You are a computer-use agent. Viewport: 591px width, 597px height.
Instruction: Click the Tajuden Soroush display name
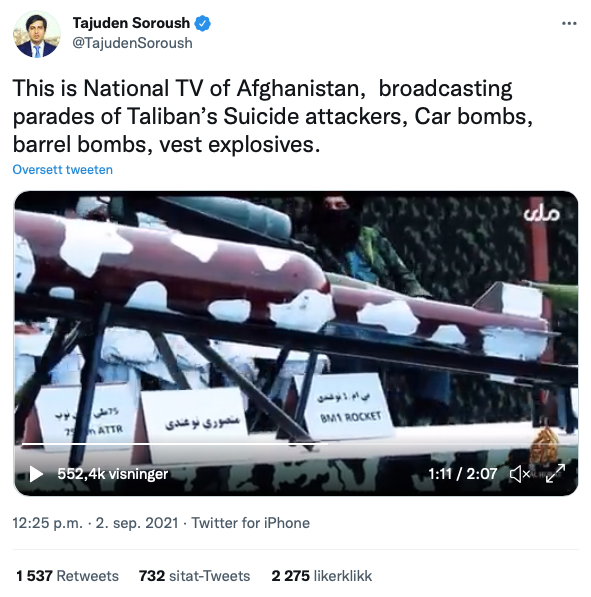tap(131, 23)
